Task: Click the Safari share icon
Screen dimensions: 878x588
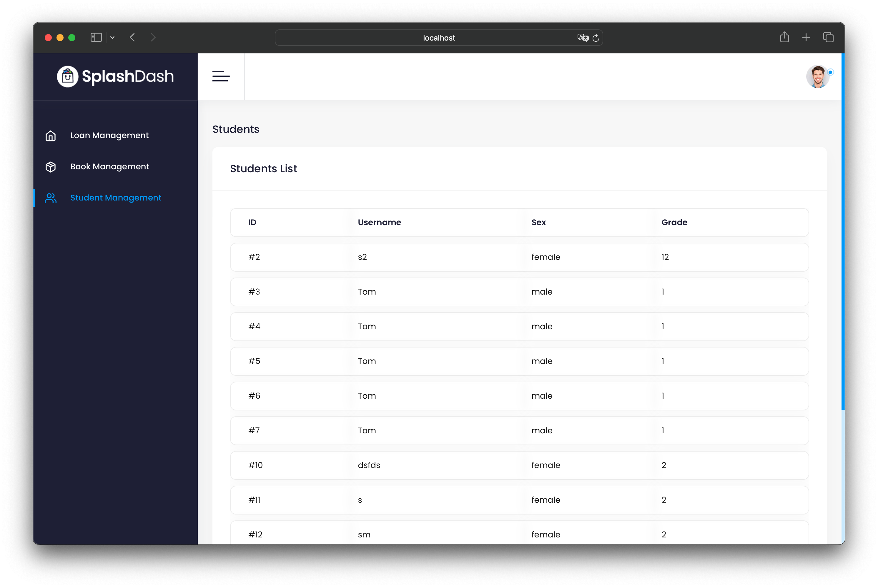Action: tap(784, 37)
